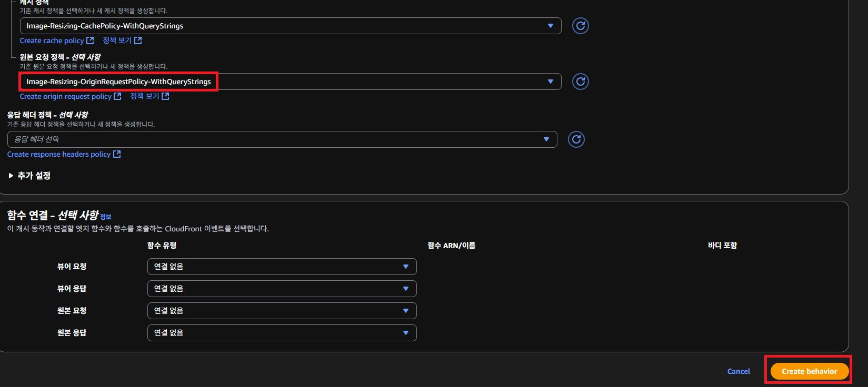The width and height of the screenshot is (868, 387).
Task: Expand the 추가 설정 section
Action: pyautogui.click(x=29, y=176)
